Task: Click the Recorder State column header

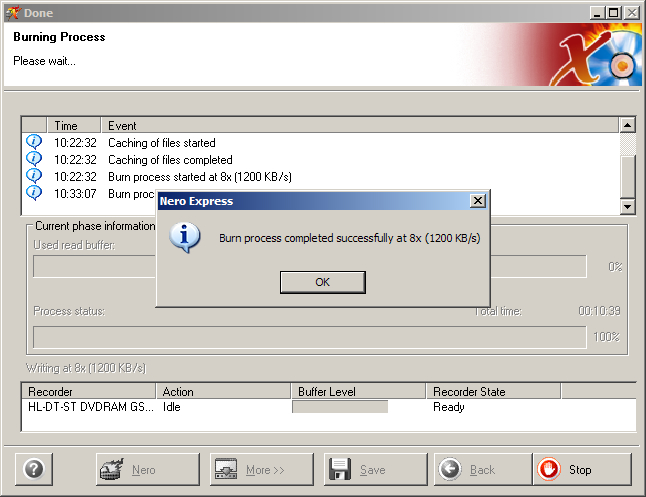Action: 494,392
